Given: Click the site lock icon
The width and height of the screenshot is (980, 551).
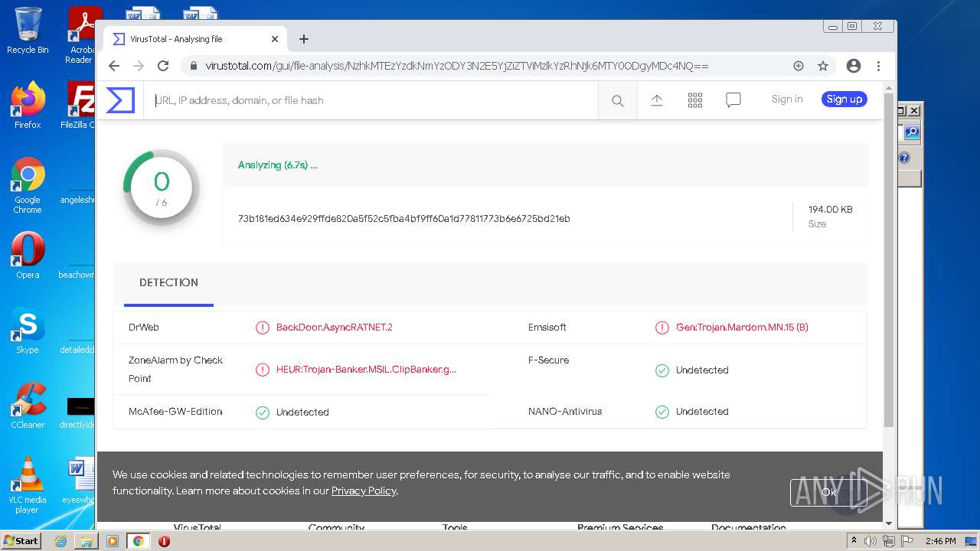Looking at the screenshot, I should (x=194, y=66).
